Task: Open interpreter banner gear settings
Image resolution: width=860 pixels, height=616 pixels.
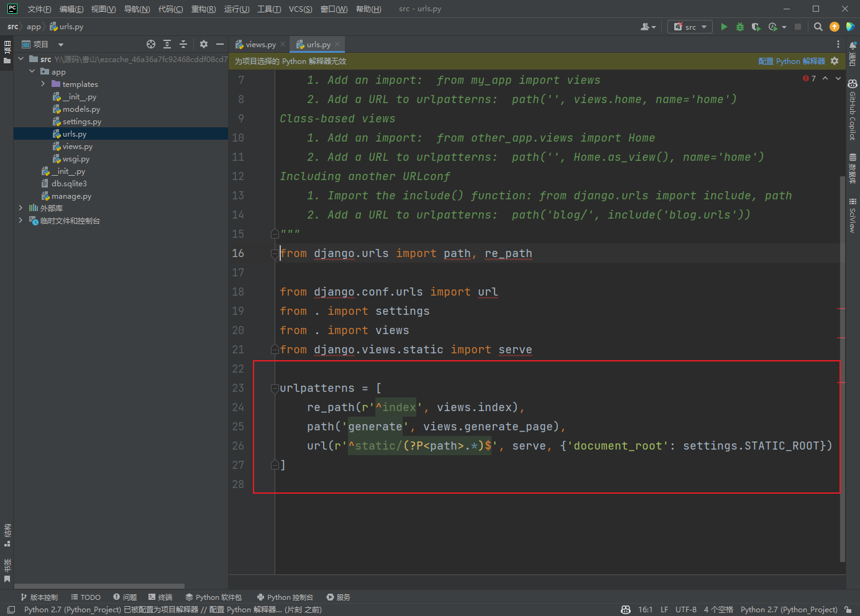Action: tap(835, 61)
